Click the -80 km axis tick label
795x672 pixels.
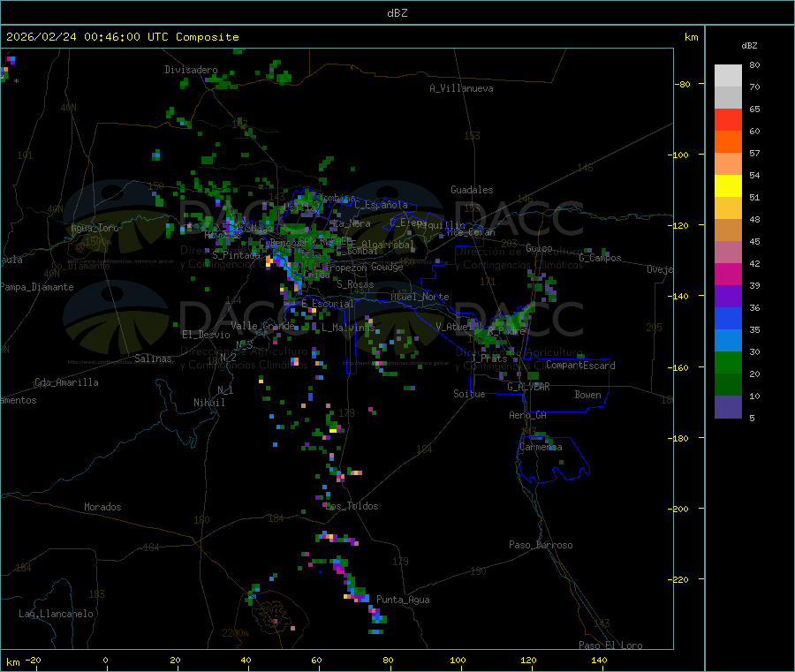tap(683, 84)
